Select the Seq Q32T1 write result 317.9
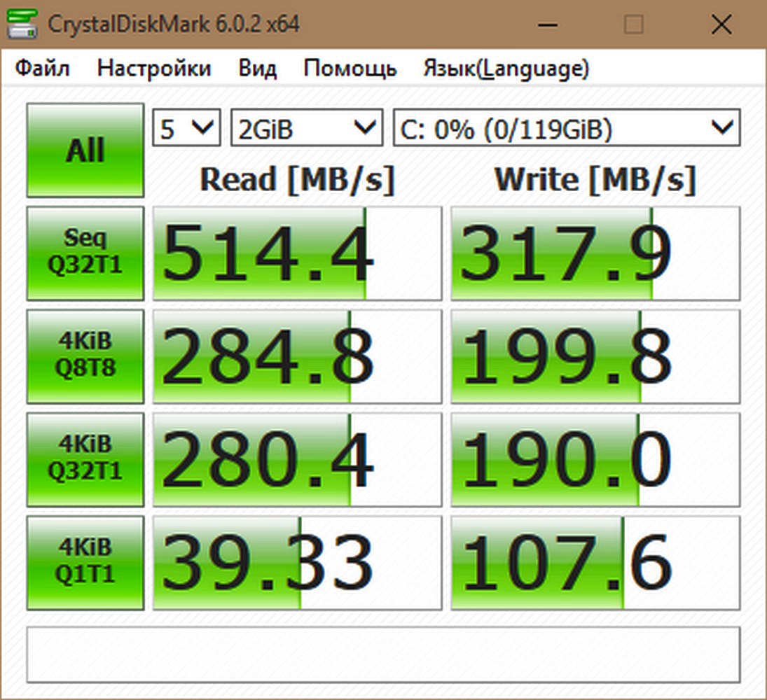 tap(594, 252)
